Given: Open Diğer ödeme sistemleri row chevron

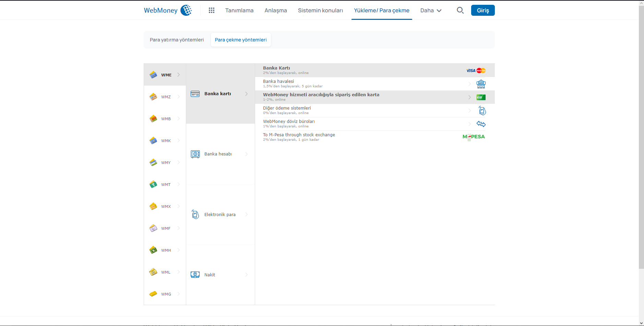Looking at the screenshot, I should (x=469, y=111).
